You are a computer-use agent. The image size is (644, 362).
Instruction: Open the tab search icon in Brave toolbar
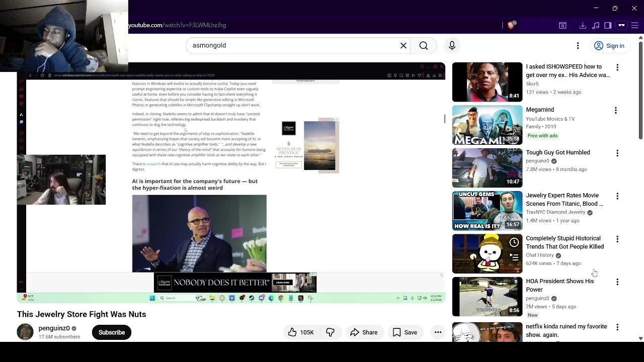click(562, 26)
